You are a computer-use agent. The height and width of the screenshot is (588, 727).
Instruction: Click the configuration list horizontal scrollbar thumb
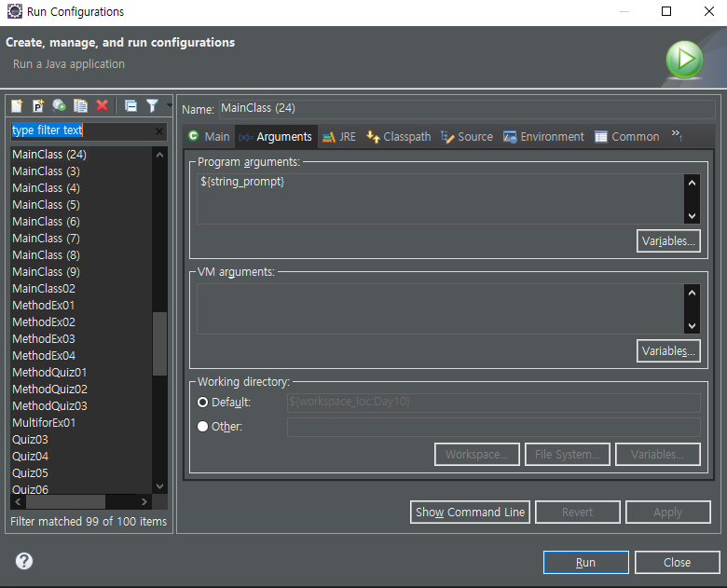[65, 501]
